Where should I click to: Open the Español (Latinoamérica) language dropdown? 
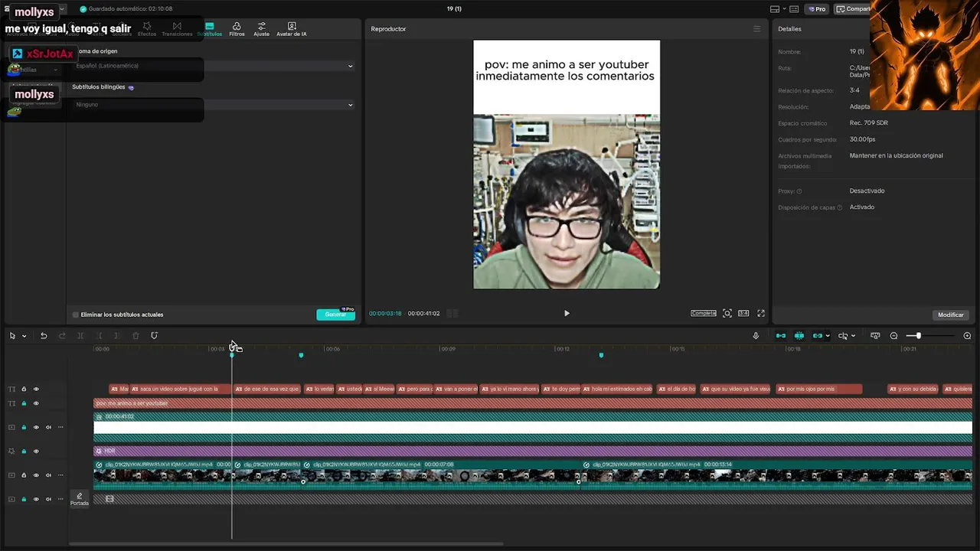pos(214,66)
